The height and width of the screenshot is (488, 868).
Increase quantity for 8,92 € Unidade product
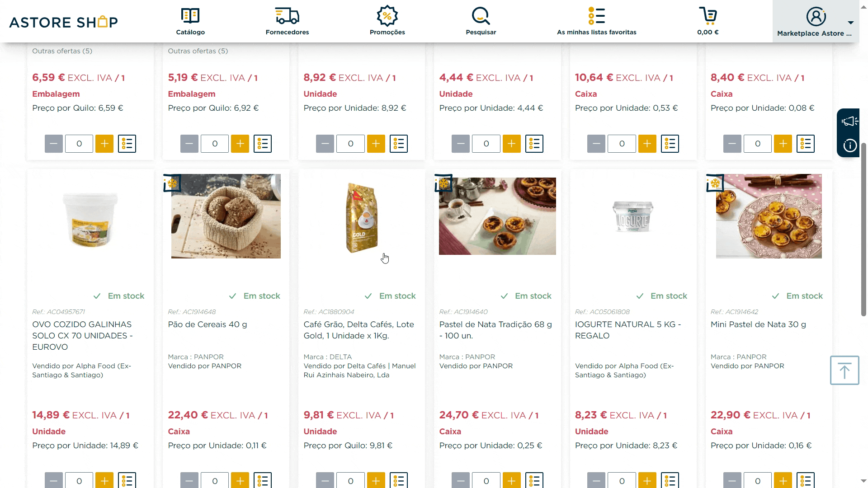(376, 144)
